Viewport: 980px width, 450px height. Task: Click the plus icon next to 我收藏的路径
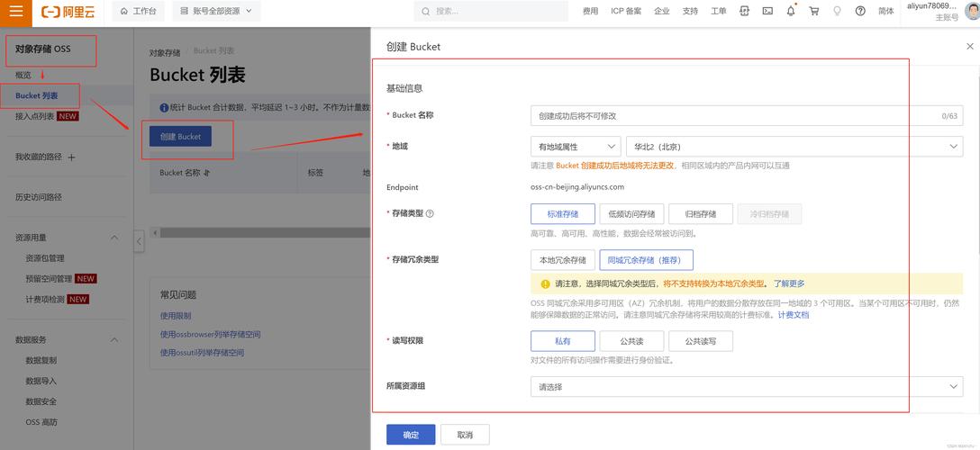[x=72, y=157]
